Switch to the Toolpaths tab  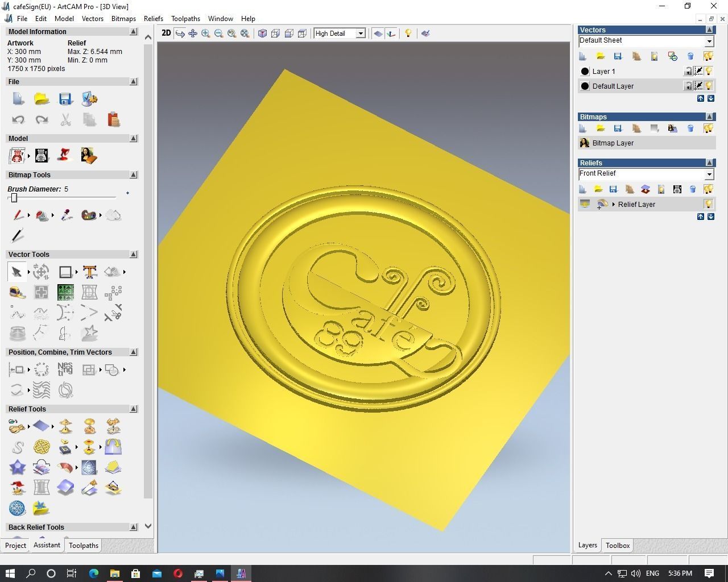[x=84, y=545]
